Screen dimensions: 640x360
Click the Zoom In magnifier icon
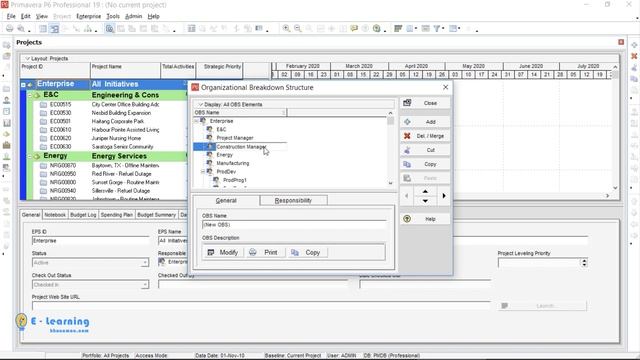[x=287, y=29]
